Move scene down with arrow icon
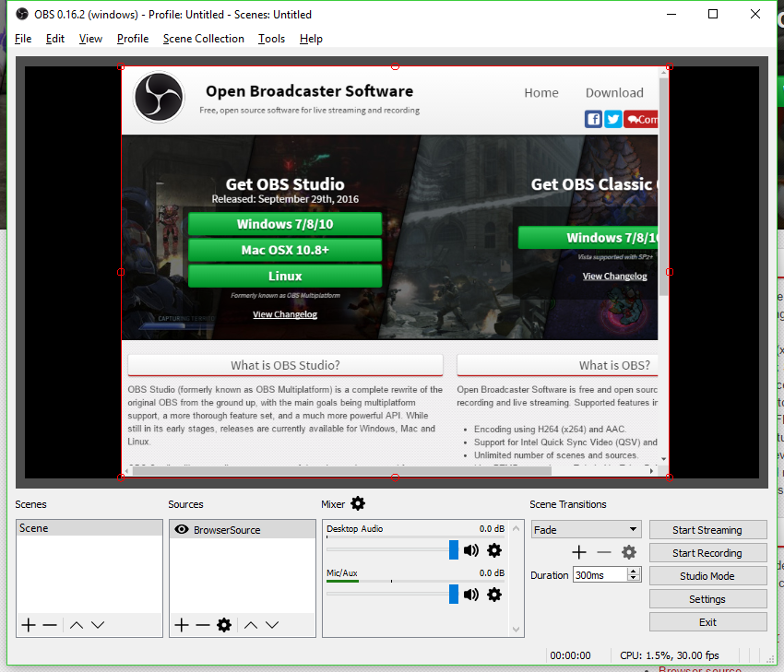The height and width of the screenshot is (672, 784). [x=98, y=625]
